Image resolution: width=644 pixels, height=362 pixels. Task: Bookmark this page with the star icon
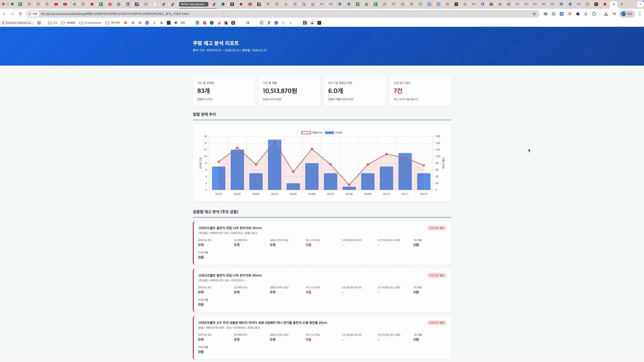534,14
